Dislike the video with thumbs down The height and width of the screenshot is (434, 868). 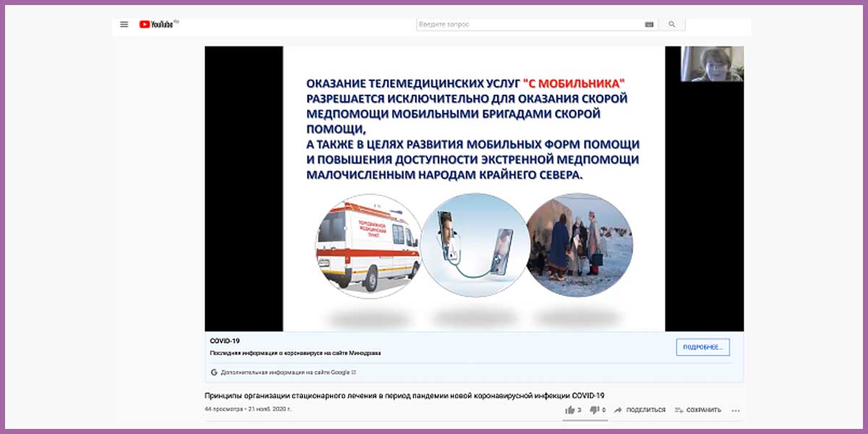[x=595, y=410]
